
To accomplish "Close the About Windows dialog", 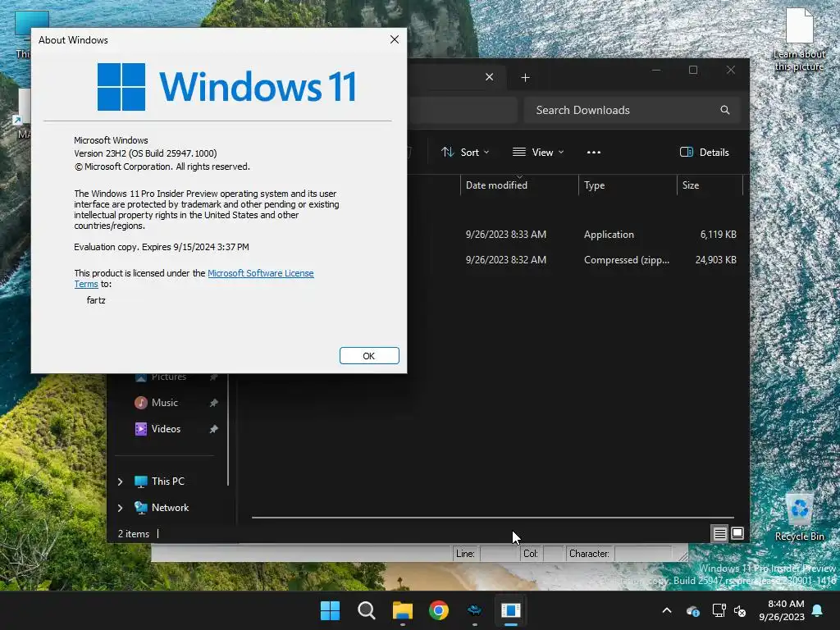I will [x=395, y=39].
